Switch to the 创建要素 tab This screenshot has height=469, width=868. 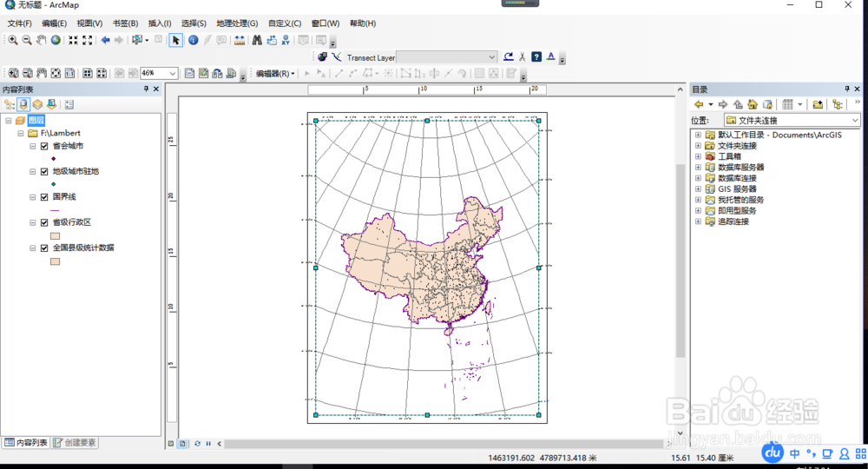coord(75,442)
